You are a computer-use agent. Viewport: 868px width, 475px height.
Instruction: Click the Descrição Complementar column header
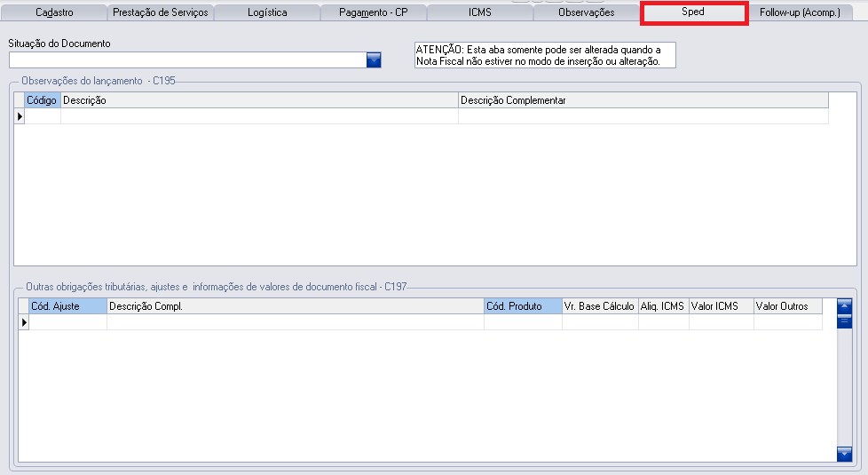click(x=643, y=100)
